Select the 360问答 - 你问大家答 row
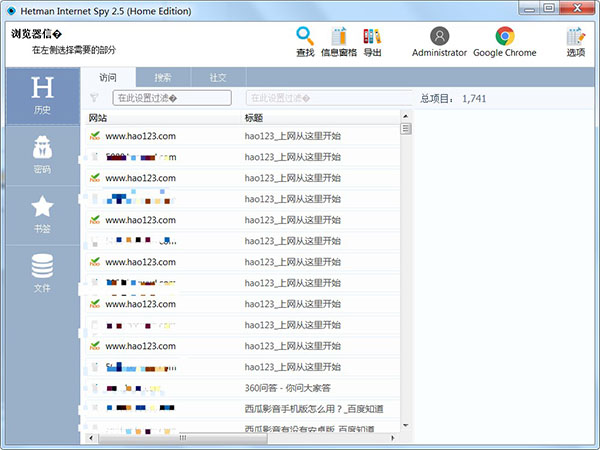 243,388
